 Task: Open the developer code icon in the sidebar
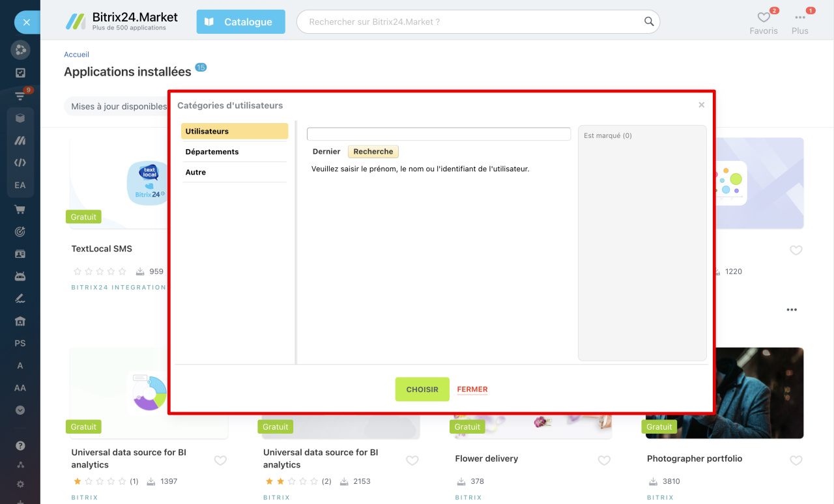(x=20, y=163)
